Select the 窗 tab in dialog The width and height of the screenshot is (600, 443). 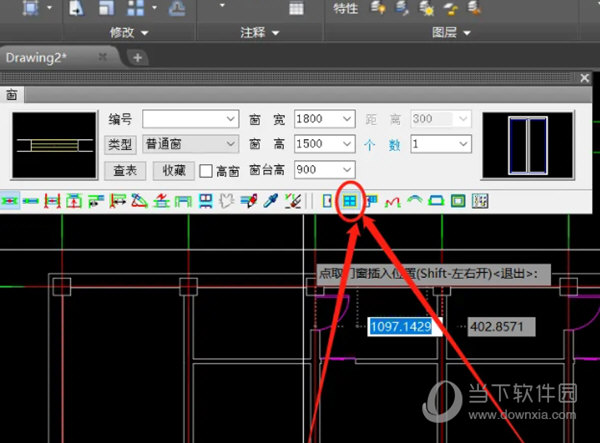pos(12,94)
